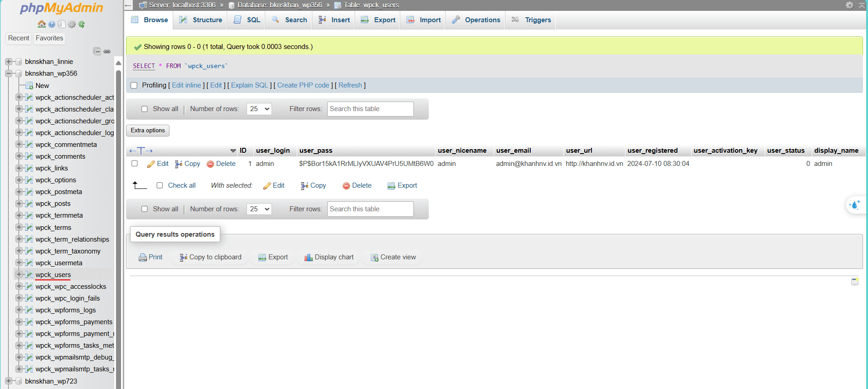Click the Display chart icon
This screenshot has height=389, width=868.
click(309, 258)
